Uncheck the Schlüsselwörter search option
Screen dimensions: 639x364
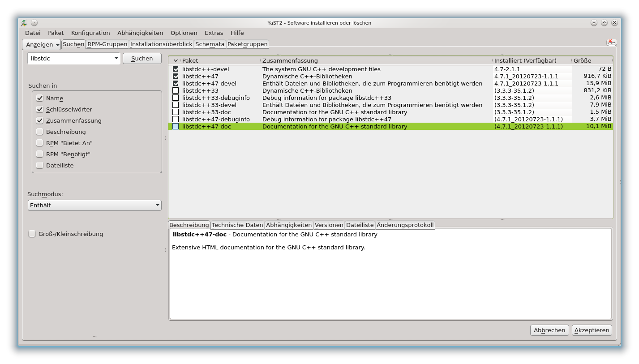(x=40, y=109)
